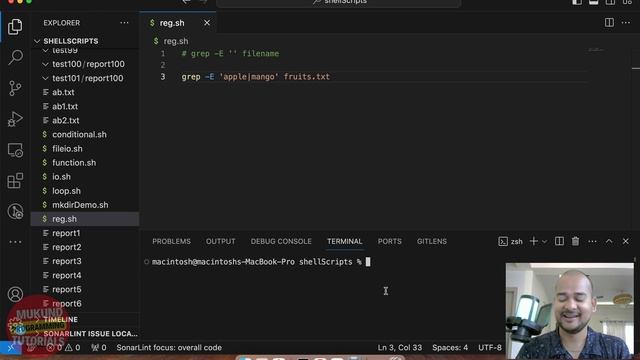
Task: Open loop.sh in the explorer
Action: point(85,191)
